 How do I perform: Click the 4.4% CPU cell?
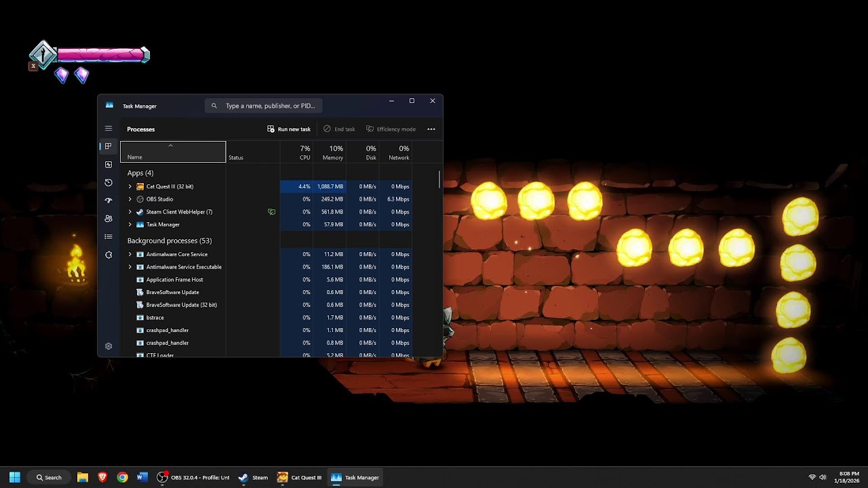tap(296, 186)
